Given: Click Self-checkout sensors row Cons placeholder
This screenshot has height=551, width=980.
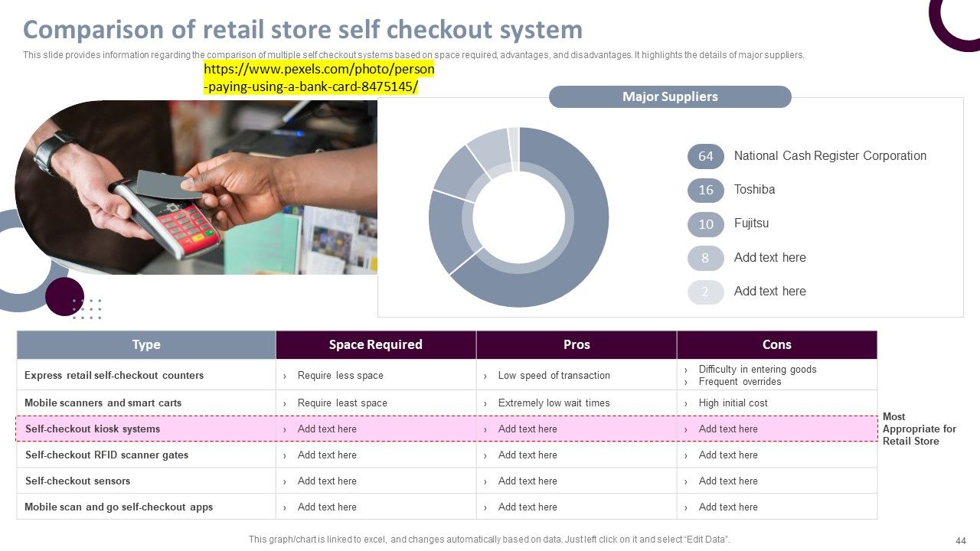Looking at the screenshot, I should coord(728,481).
